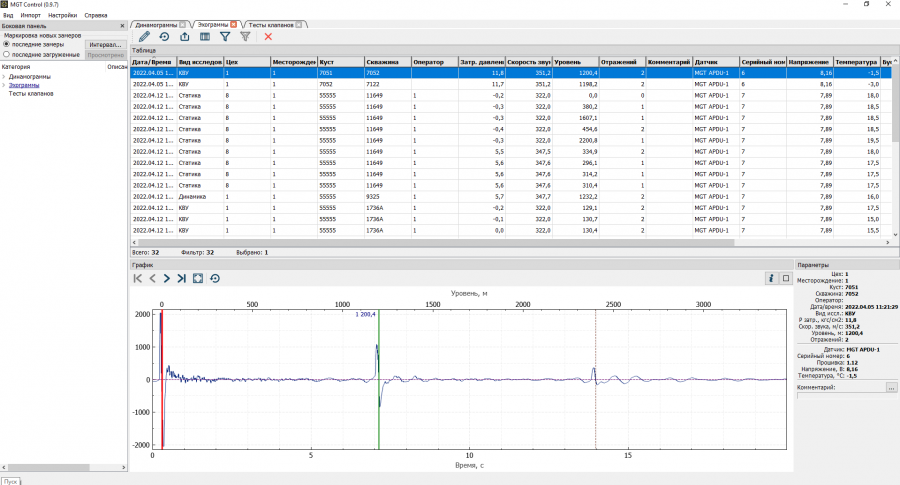Viewport: 900px width, 485px height.
Task: Open the table columns settings icon
Action: 205,37
